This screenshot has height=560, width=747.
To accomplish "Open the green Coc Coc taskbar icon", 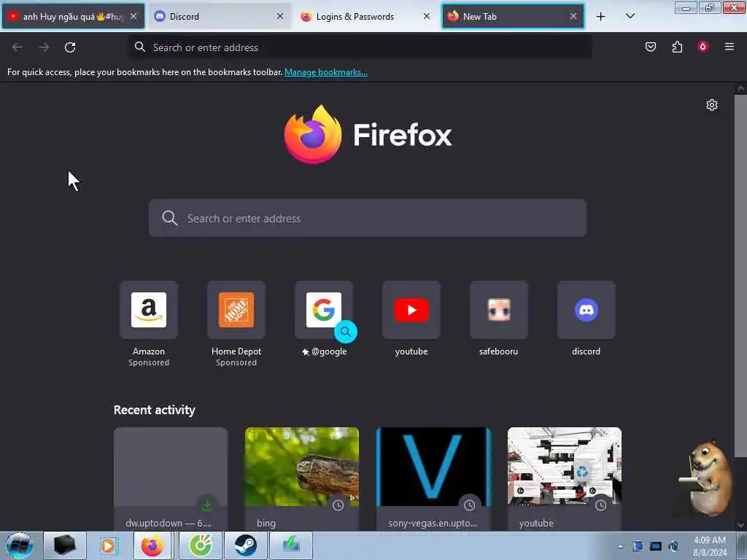I will point(200,545).
